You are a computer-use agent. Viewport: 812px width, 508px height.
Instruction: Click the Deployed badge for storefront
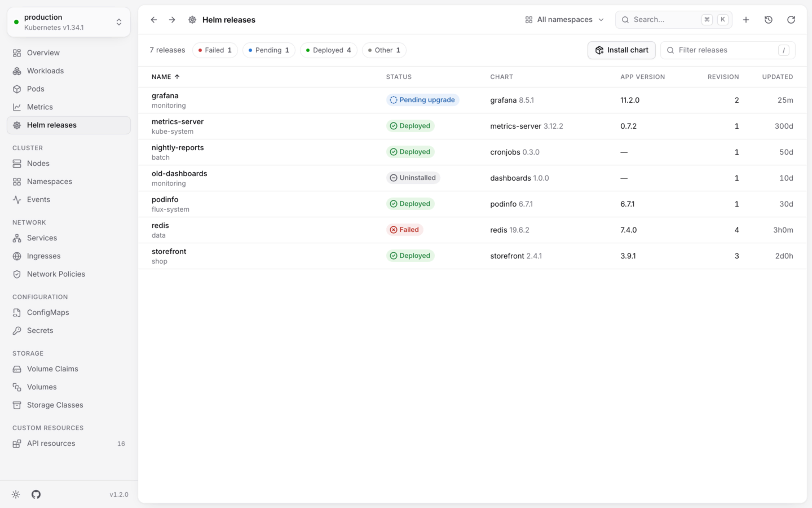pos(410,256)
